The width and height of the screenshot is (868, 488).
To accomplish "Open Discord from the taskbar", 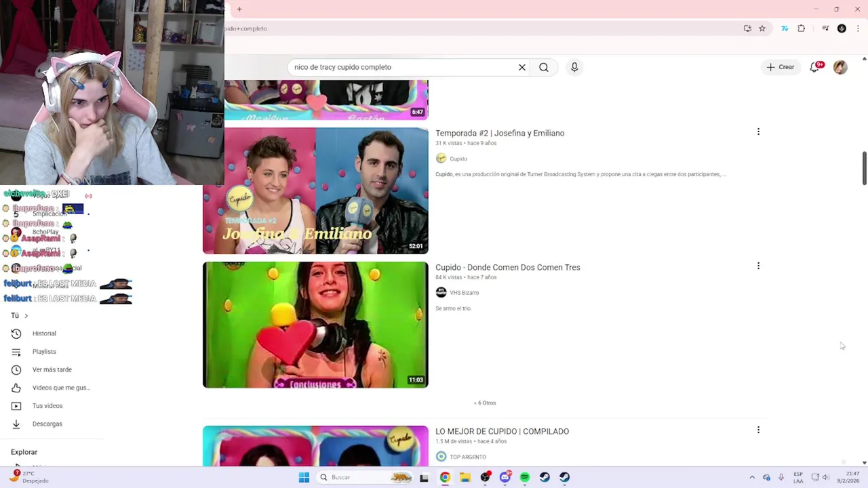I will pos(505,477).
